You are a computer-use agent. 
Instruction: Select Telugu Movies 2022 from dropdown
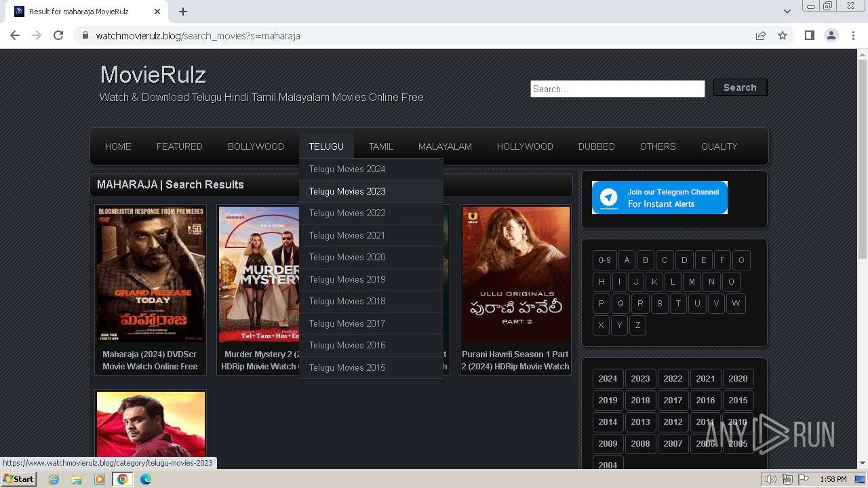point(371,213)
